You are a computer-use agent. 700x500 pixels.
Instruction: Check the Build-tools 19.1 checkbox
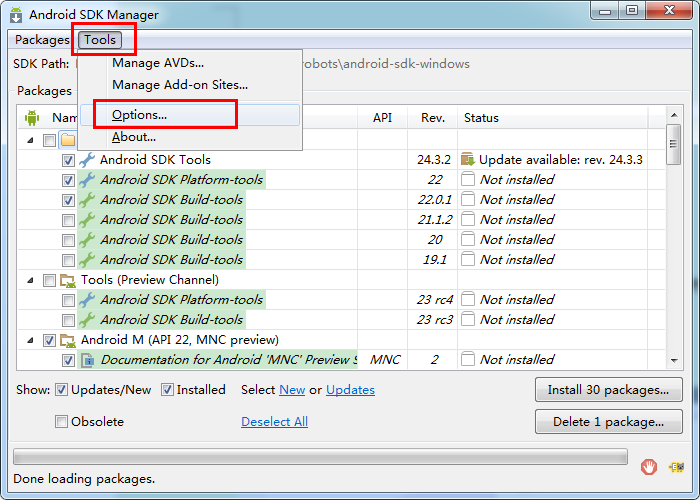click(68, 260)
